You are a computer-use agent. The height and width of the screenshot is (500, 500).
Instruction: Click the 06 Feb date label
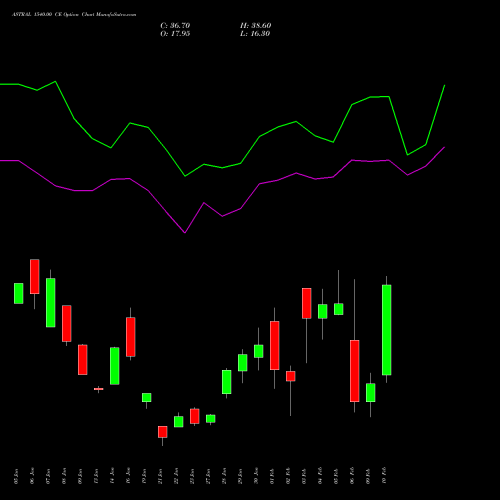click(x=352, y=476)
